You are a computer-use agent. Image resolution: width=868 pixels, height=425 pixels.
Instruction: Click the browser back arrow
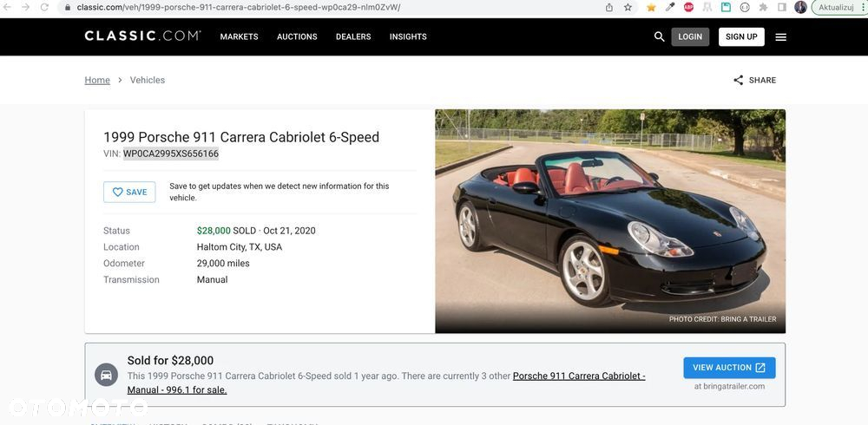[7, 7]
